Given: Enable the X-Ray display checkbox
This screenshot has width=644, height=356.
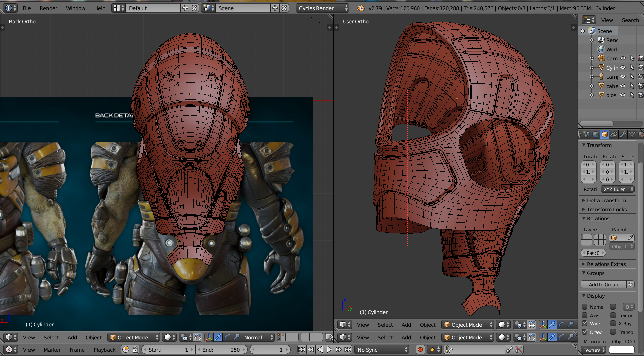Looking at the screenshot, I should (613, 323).
